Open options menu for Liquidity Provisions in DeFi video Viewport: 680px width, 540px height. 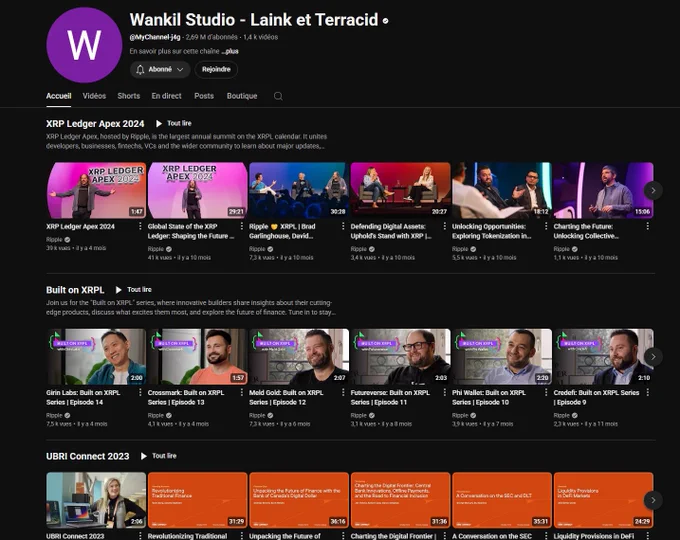[x=647, y=536]
